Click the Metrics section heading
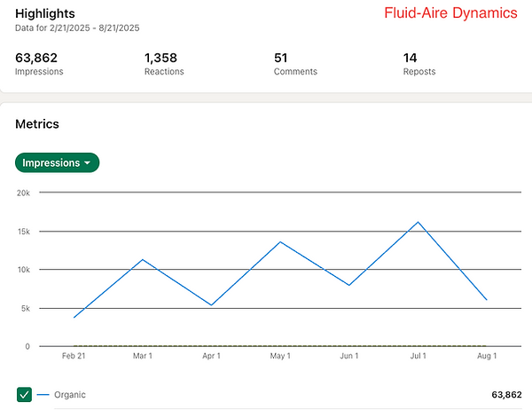This screenshot has height=410, width=532. [x=37, y=125]
